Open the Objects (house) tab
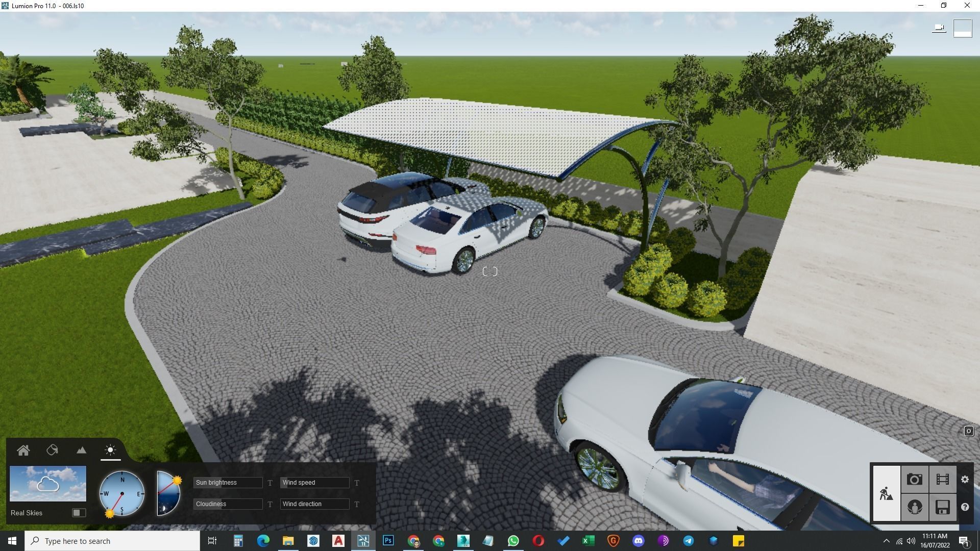 (23, 450)
